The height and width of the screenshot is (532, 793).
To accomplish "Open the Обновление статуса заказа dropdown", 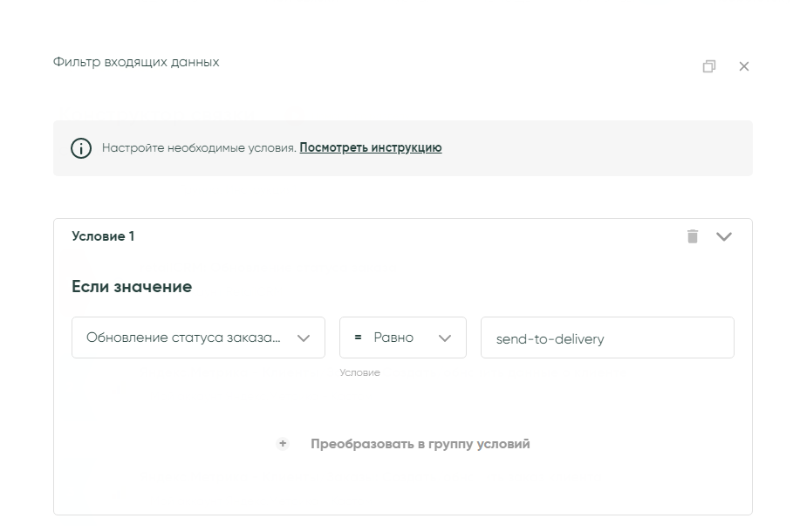I will [x=183, y=338].
